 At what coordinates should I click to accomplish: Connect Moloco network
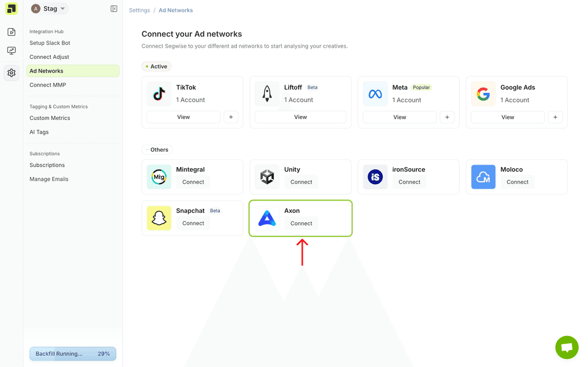point(517,182)
